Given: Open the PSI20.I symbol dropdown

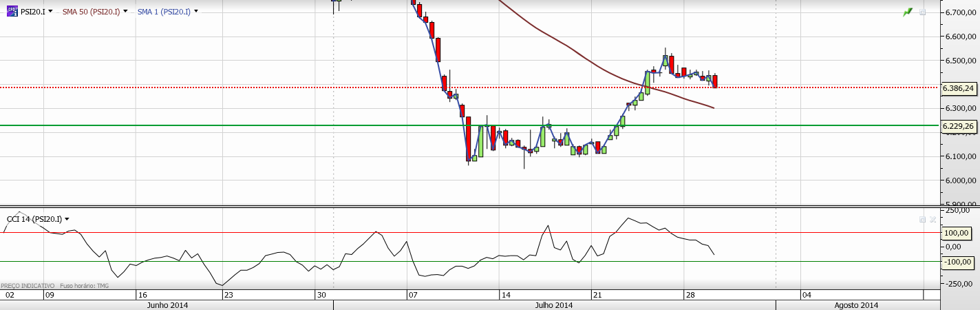Looking at the screenshot, I should [51, 12].
